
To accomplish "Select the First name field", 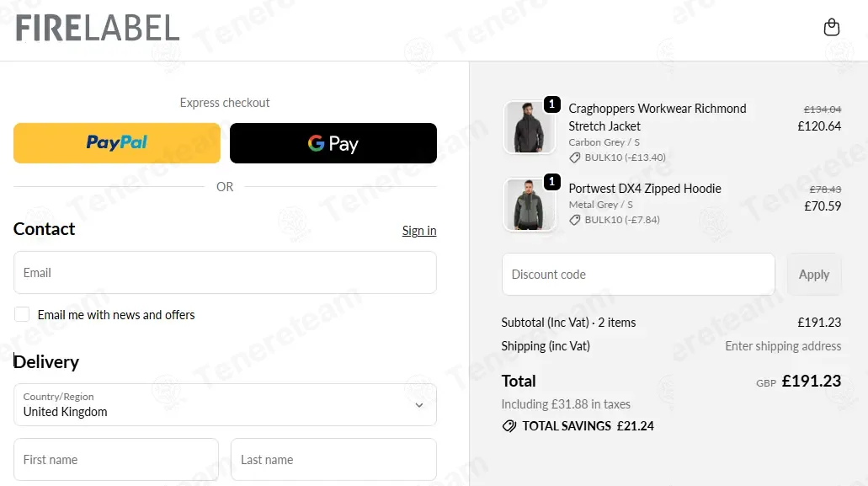I will (x=116, y=460).
